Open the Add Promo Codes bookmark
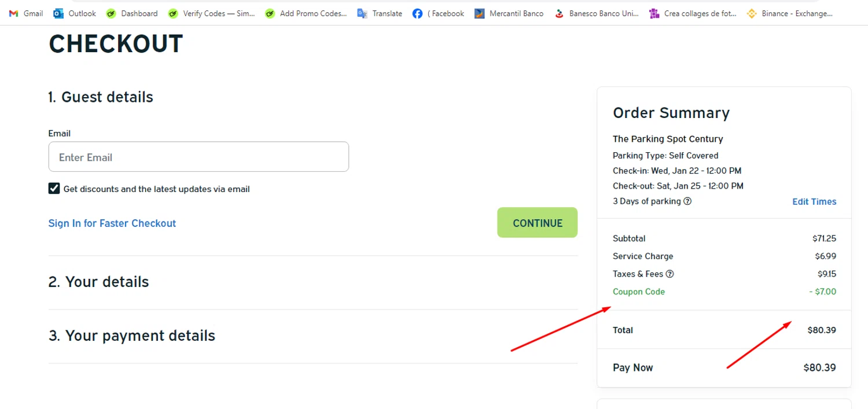Viewport: 868px width, 409px height. 306,13
